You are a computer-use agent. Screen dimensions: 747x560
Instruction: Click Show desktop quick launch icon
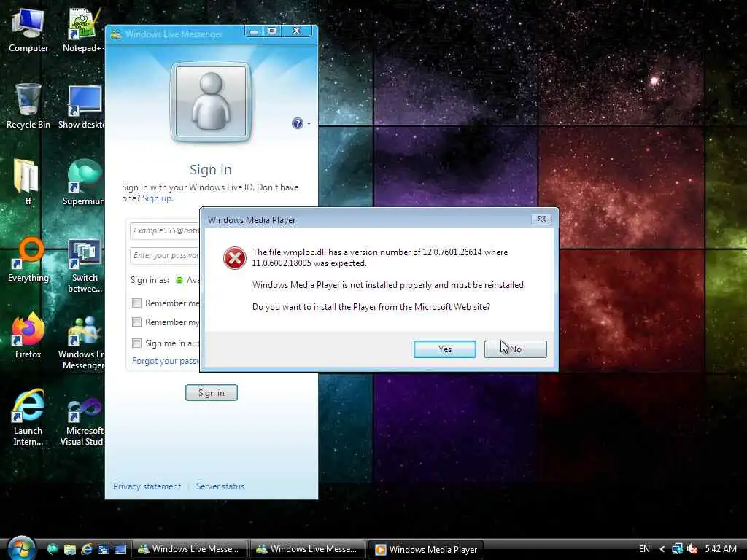[120, 549]
